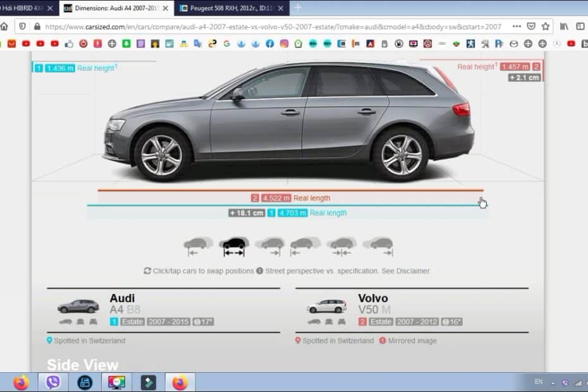Click the +2.1 cm height difference
The height and width of the screenshot is (392, 588).
(x=525, y=78)
